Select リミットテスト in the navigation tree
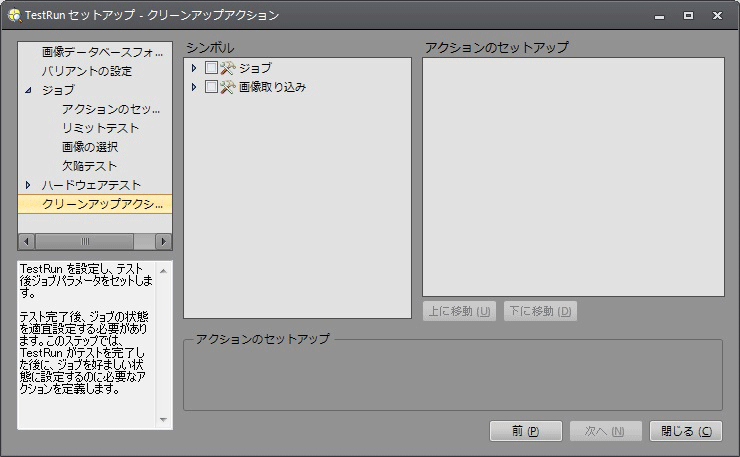 click(x=100, y=128)
